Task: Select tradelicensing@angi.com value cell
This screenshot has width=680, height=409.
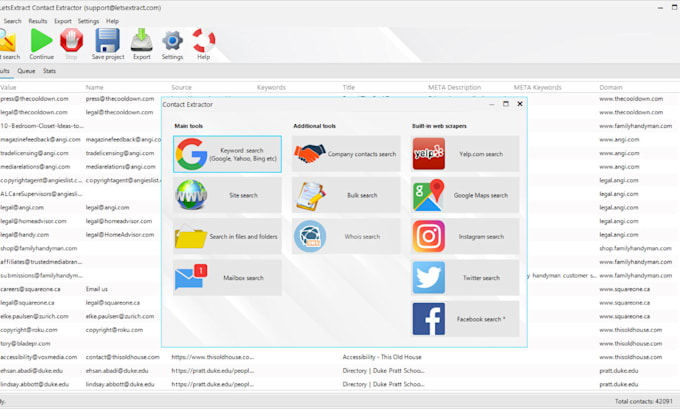Action: coord(34,153)
